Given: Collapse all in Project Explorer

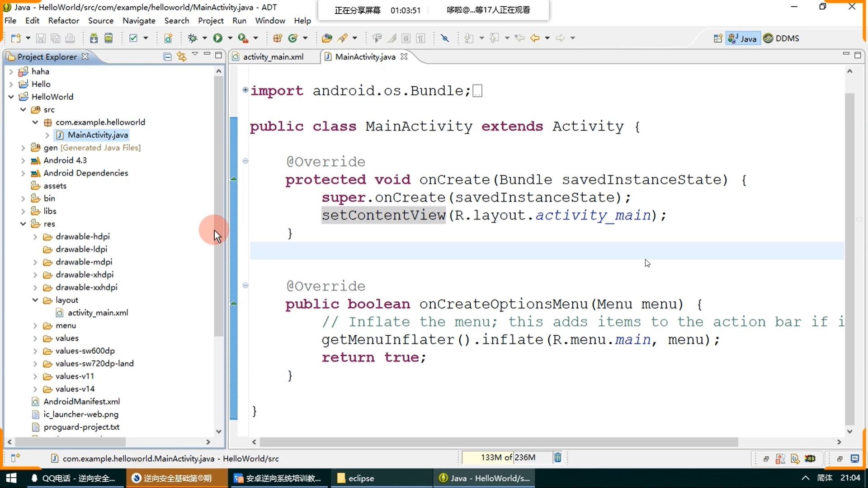Looking at the screenshot, I should tap(167, 56).
